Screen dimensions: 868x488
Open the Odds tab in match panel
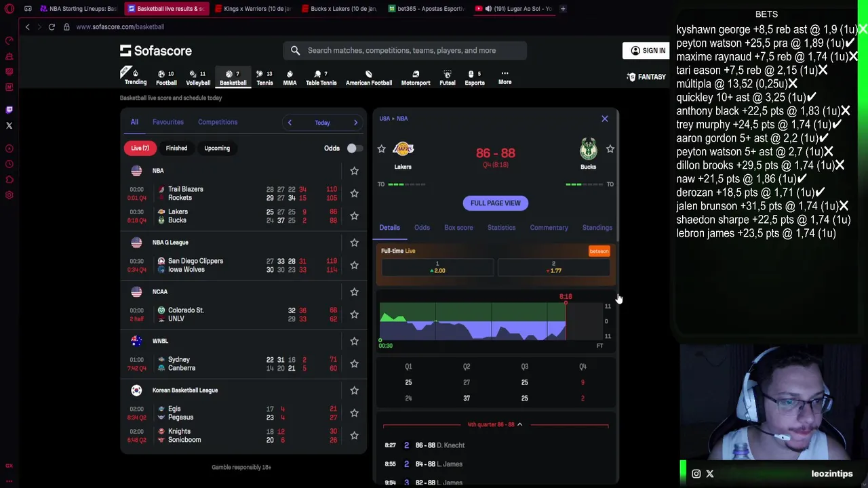(x=422, y=228)
